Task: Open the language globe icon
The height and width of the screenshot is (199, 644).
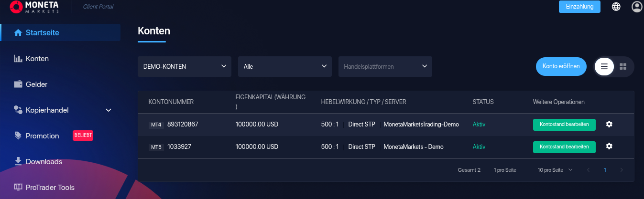Action: pyautogui.click(x=616, y=7)
